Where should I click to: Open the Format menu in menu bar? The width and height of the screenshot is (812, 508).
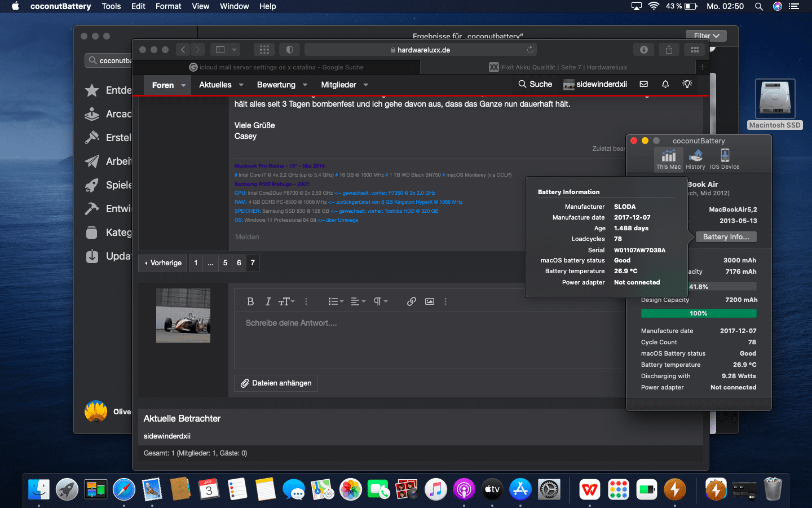pos(168,6)
